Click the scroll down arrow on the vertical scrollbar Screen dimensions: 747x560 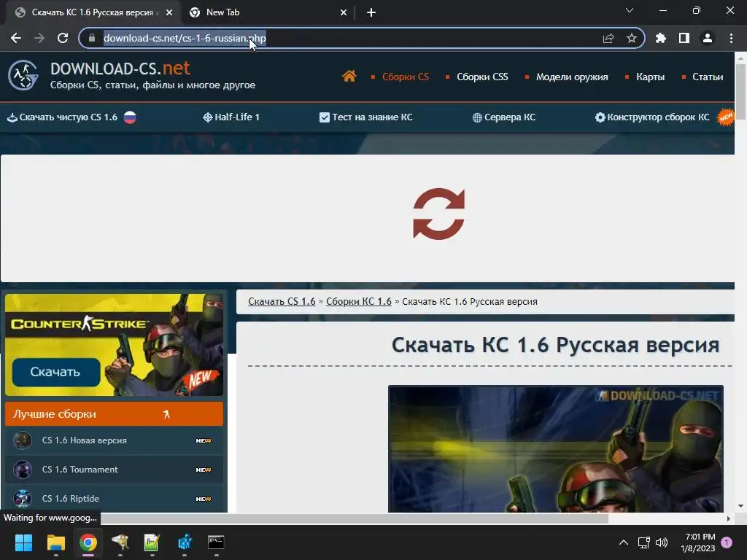tap(741, 506)
